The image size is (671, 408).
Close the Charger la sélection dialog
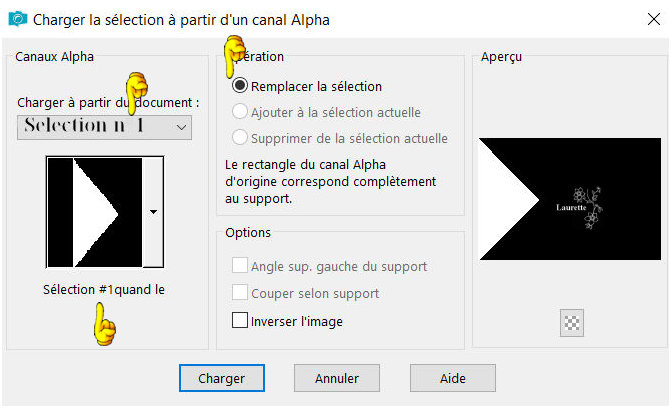point(654,19)
